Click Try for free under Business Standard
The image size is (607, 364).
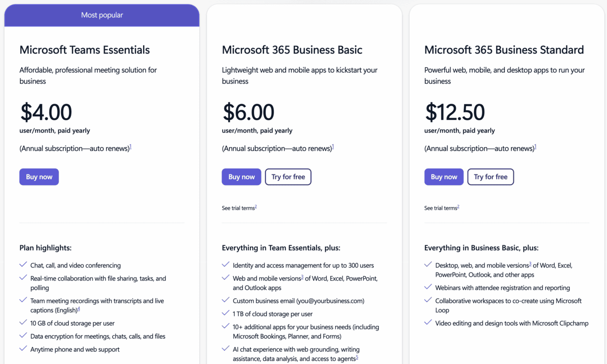coord(490,176)
